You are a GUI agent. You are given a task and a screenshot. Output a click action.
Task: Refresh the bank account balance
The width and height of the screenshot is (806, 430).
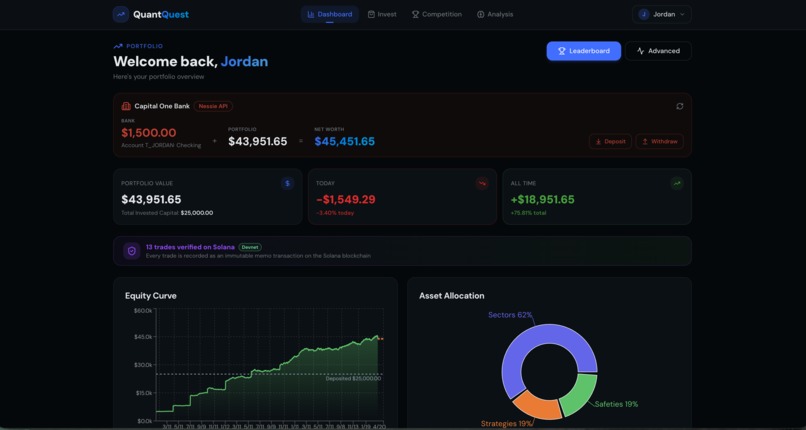coord(680,106)
